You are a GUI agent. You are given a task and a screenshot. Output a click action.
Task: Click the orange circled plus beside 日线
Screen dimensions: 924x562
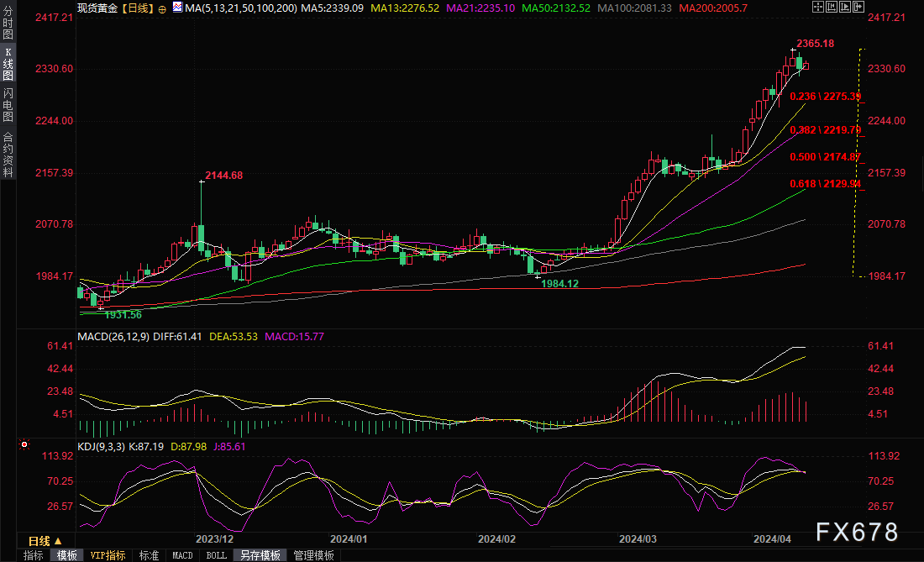pyautogui.click(x=162, y=9)
